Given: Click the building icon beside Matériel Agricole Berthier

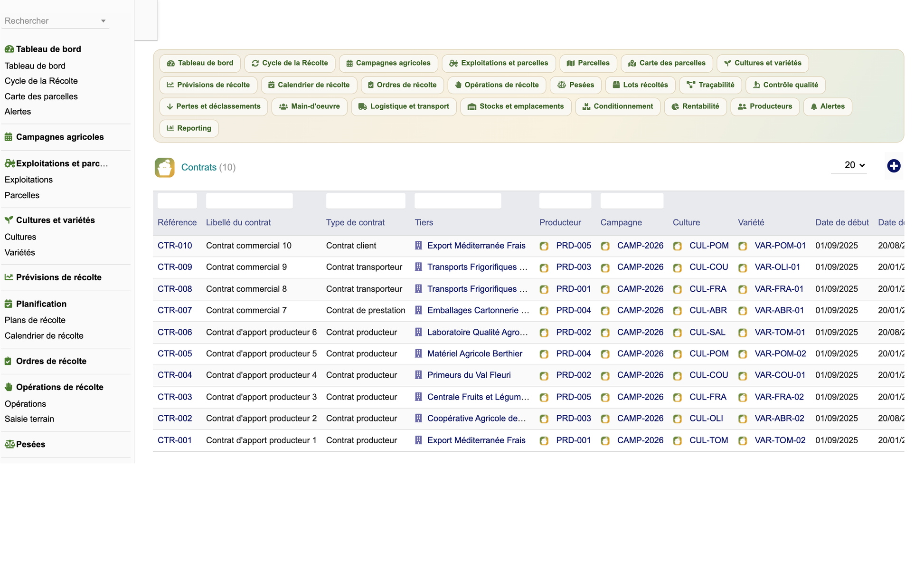Looking at the screenshot, I should (418, 353).
